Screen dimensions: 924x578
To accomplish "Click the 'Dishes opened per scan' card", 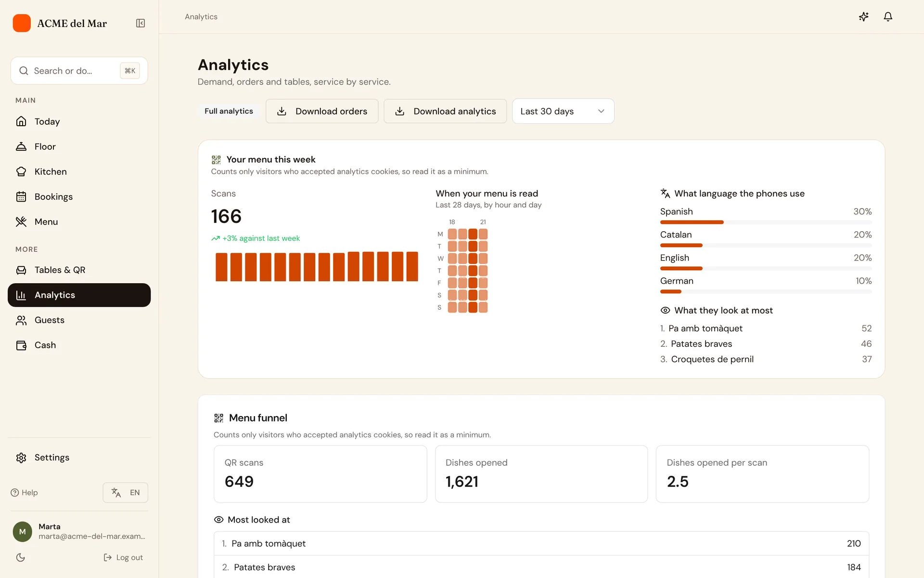I will click(762, 474).
